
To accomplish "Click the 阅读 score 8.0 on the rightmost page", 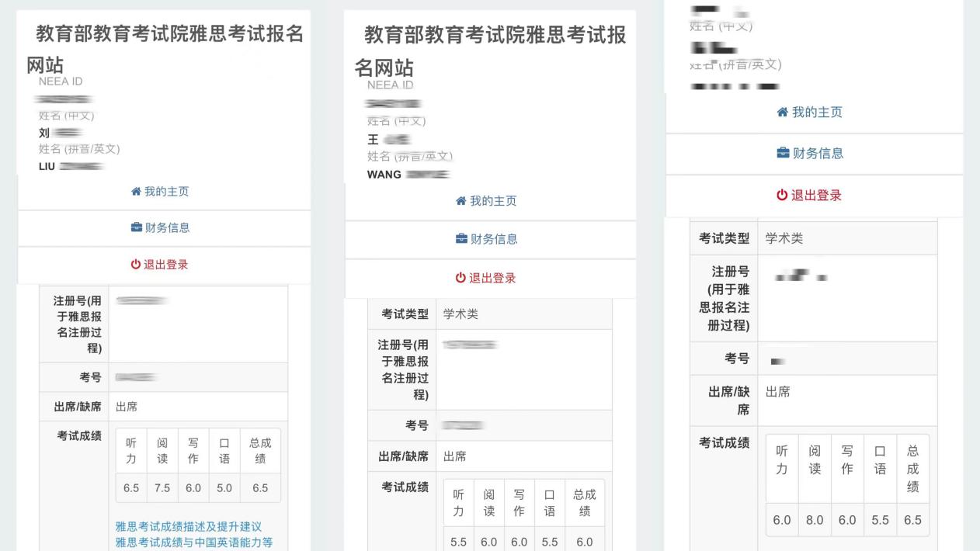I will (x=815, y=520).
